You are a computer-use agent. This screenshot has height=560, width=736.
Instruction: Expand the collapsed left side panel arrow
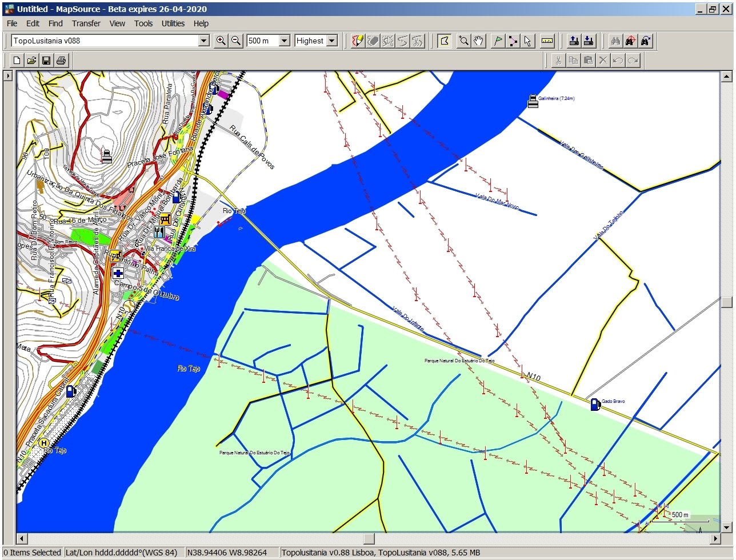click(8, 76)
